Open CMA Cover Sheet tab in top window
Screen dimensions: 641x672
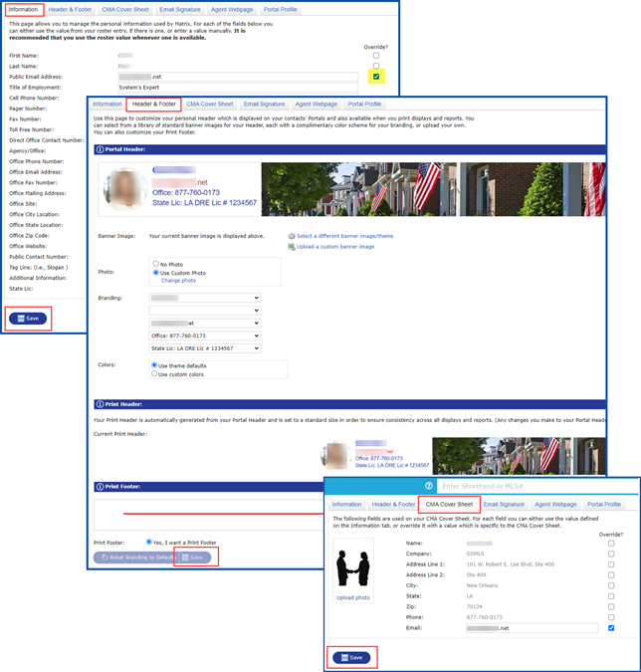[125, 9]
